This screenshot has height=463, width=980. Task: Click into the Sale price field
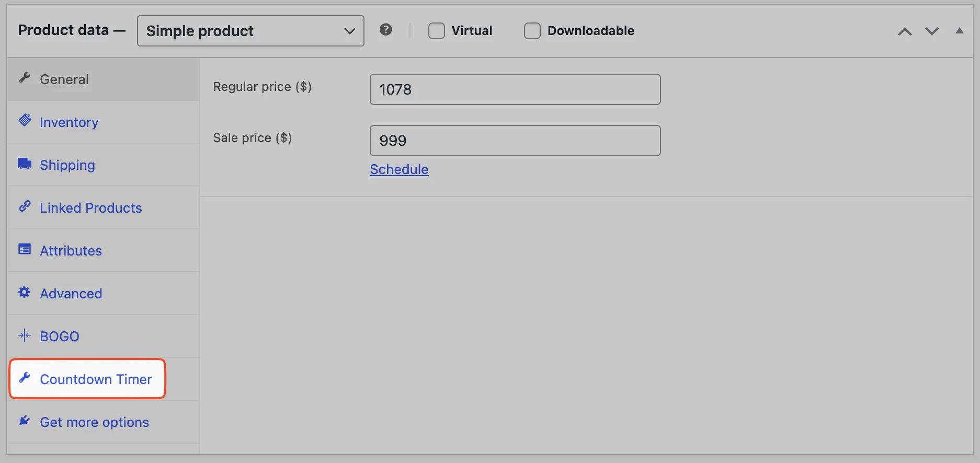point(515,141)
